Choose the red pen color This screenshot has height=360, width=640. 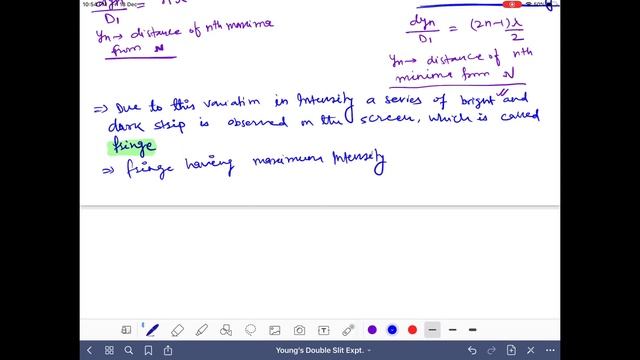coord(412,330)
